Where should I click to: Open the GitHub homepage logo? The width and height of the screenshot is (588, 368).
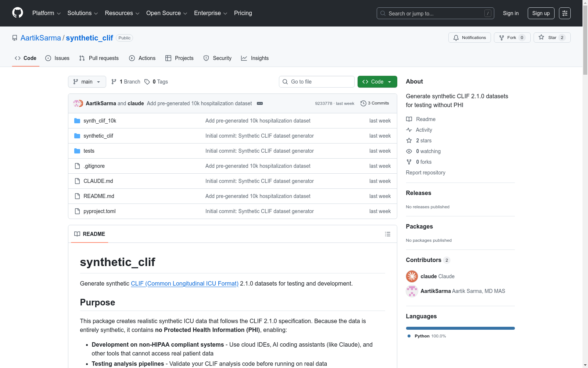18,13
